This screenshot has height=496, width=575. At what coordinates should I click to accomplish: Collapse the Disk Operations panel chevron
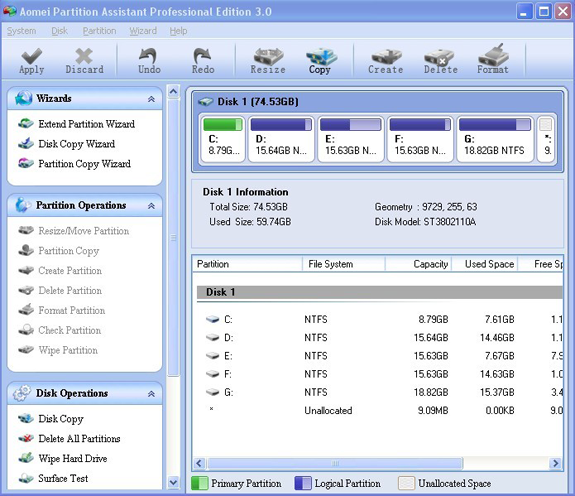[x=151, y=394]
